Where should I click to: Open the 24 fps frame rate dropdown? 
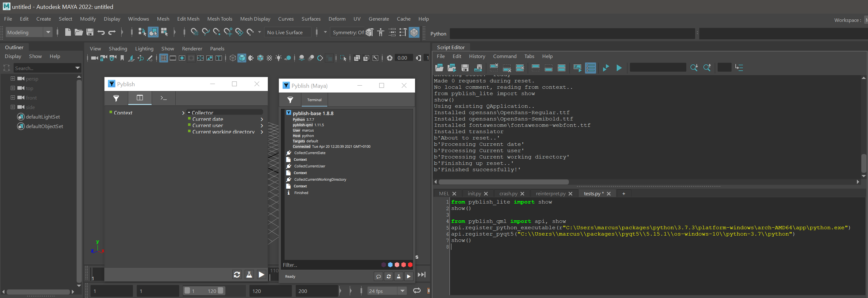pyautogui.click(x=402, y=291)
